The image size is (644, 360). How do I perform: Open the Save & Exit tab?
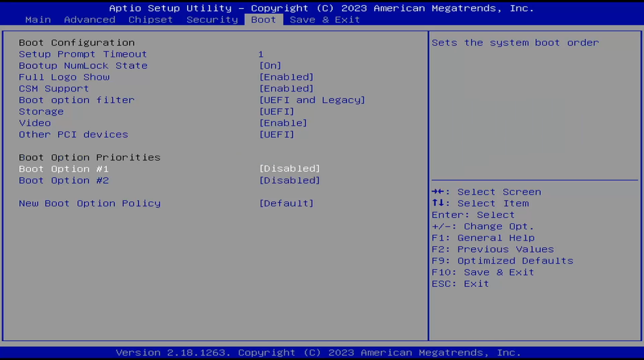click(325, 20)
